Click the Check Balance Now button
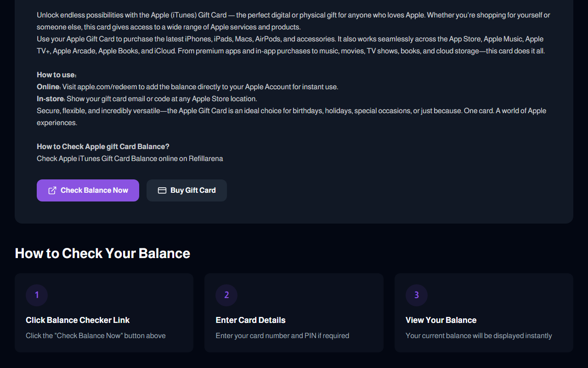Viewport: 588px width, 368px height. [x=88, y=190]
